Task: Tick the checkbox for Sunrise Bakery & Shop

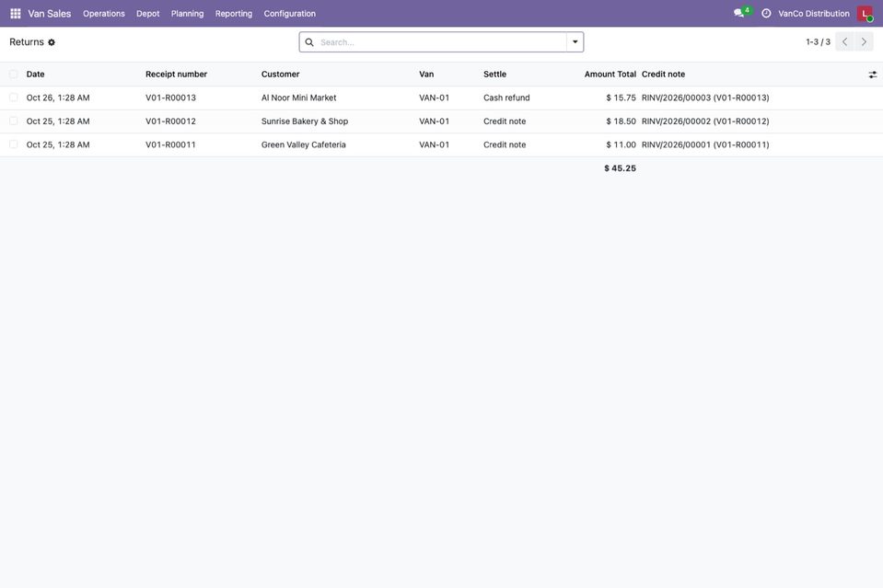Action: tap(14, 121)
